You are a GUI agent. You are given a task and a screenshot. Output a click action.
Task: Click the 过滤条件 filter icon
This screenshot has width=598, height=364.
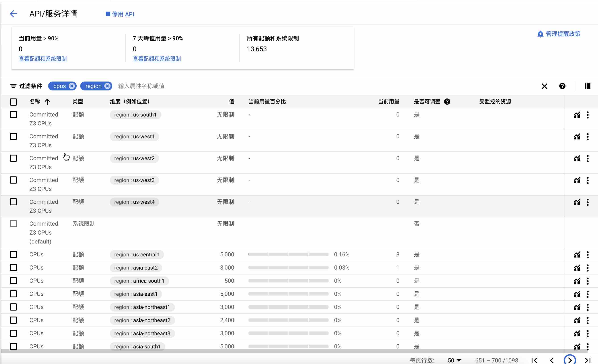click(x=13, y=86)
